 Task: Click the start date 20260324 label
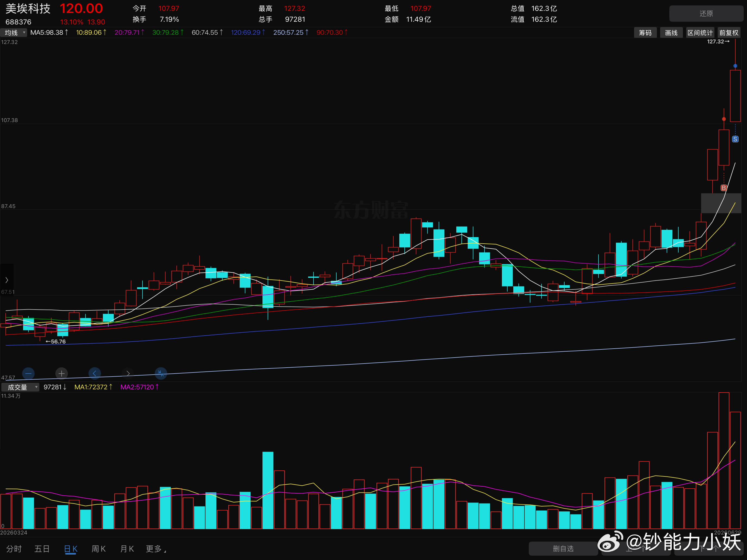(14, 533)
